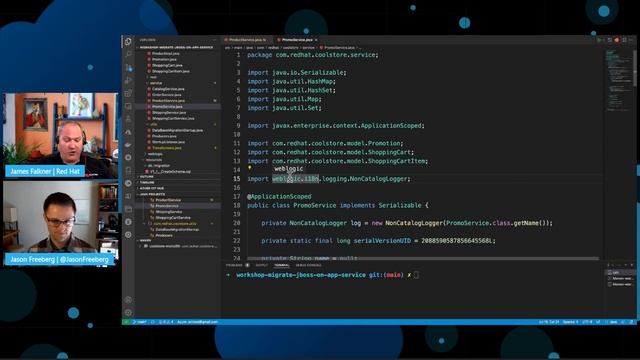This screenshot has width=640, height=360.
Task: Open the Source Control view in the activity bar
Action: coord(128,67)
